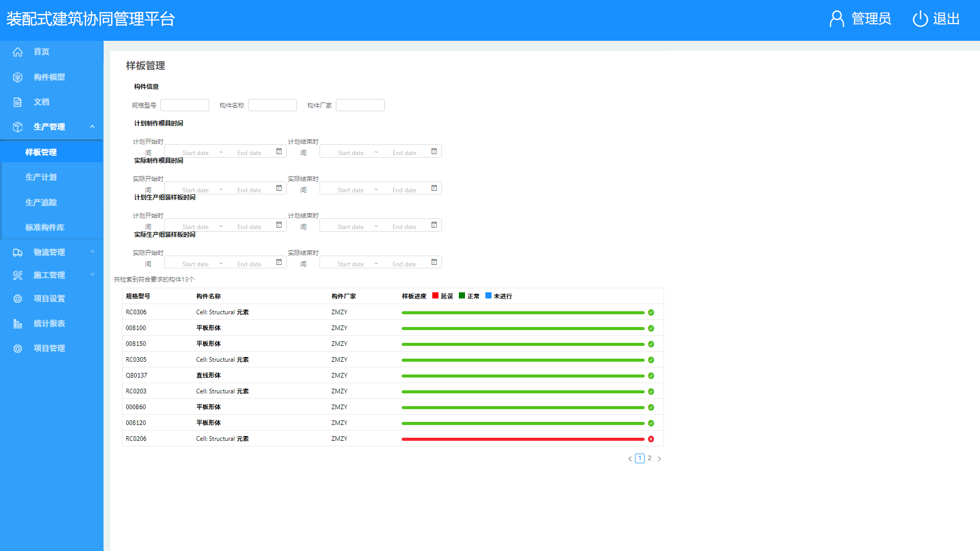Click the 规格型号 input field
Image resolution: width=980 pixels, height=551 pixels.
[185, 105]
